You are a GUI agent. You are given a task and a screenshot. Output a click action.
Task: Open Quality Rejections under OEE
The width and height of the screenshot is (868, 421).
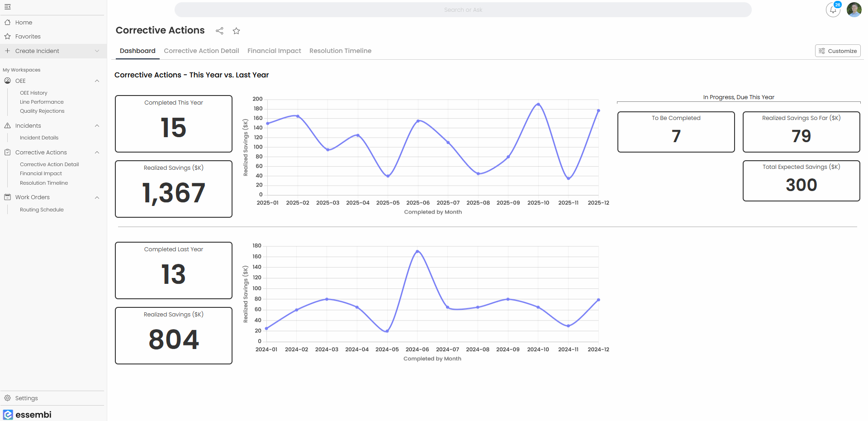(x=42, y=111)
